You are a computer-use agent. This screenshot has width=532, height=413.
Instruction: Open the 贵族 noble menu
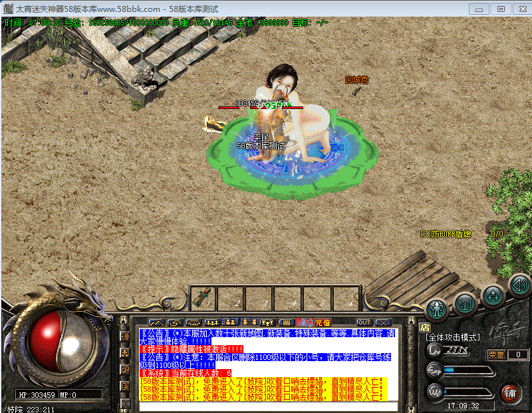(305, 322)
